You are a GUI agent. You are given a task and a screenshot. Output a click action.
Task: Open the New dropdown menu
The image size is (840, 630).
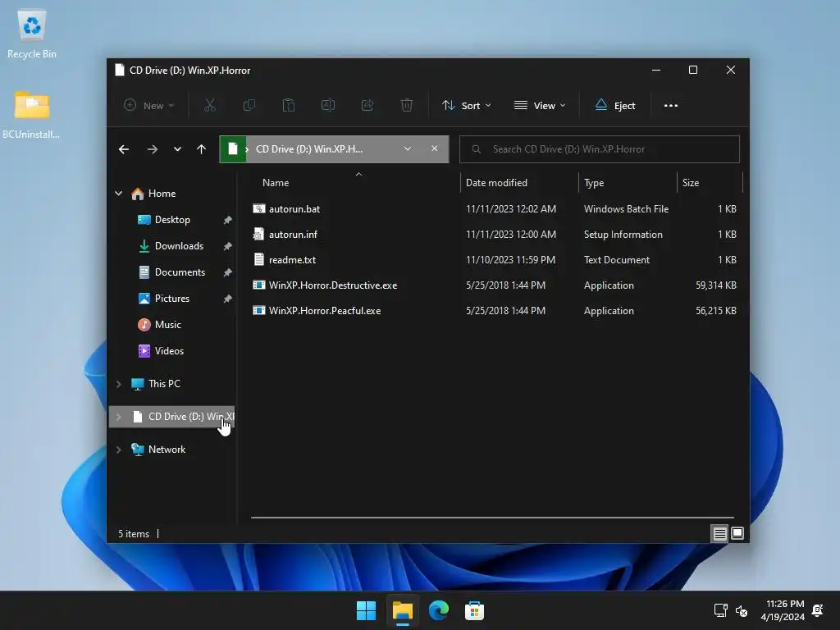[149, 106]
